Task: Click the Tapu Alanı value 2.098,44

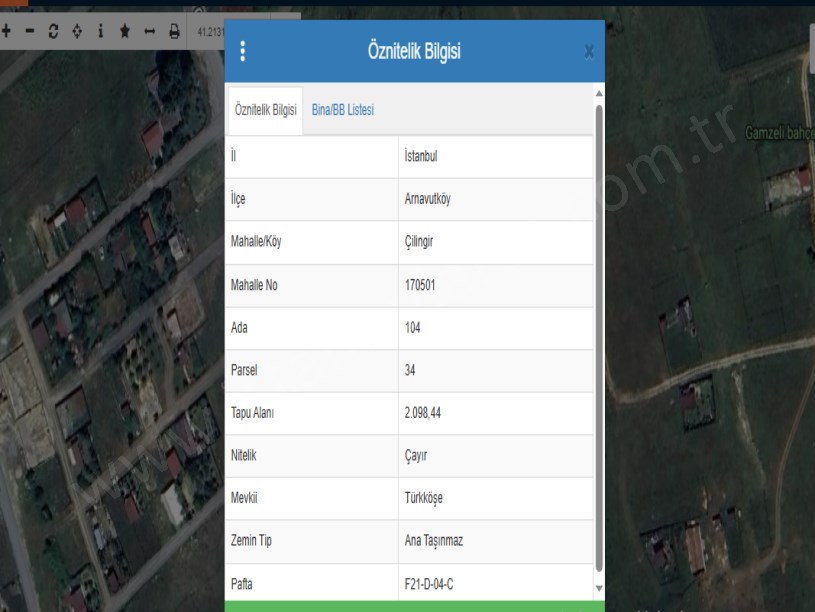Action: point(423,413)
